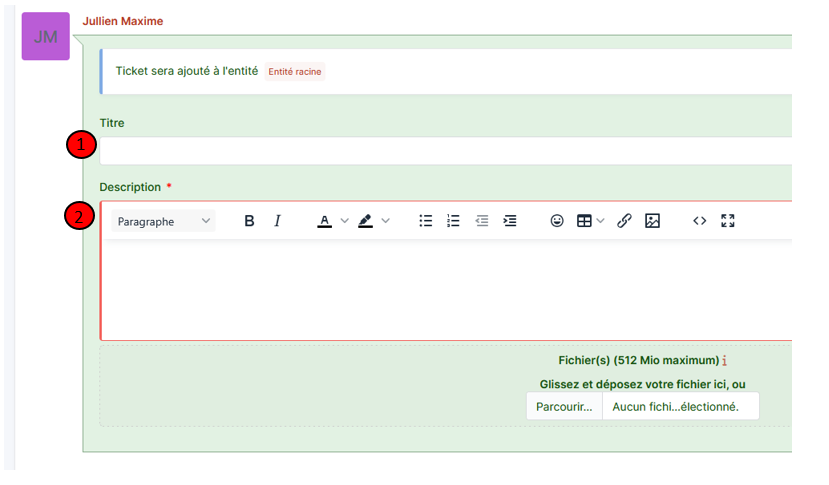Insert a hyperlink in description
The height and width of the screenshot is (485, 829).
tap(624, 221)
